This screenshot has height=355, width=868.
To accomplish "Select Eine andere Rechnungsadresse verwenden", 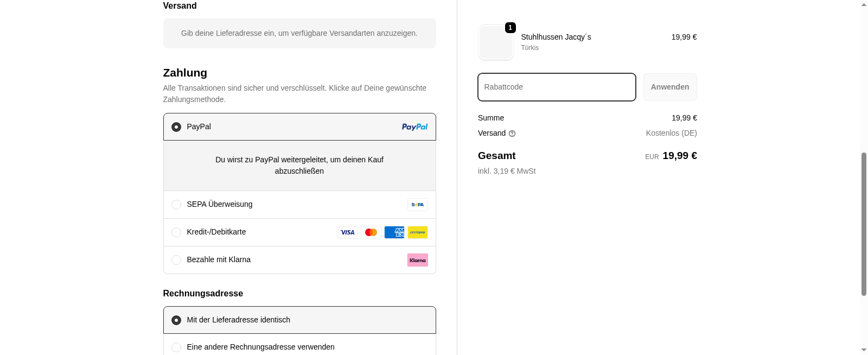I will 176,347.
